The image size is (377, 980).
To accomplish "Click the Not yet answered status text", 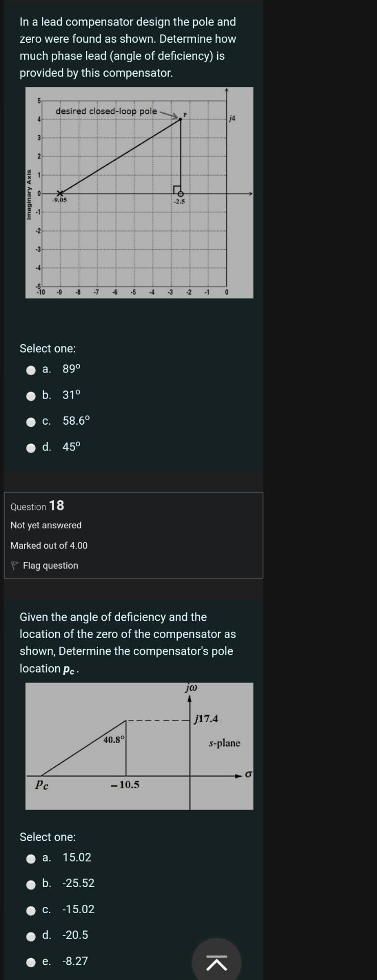I will (44, 525).
